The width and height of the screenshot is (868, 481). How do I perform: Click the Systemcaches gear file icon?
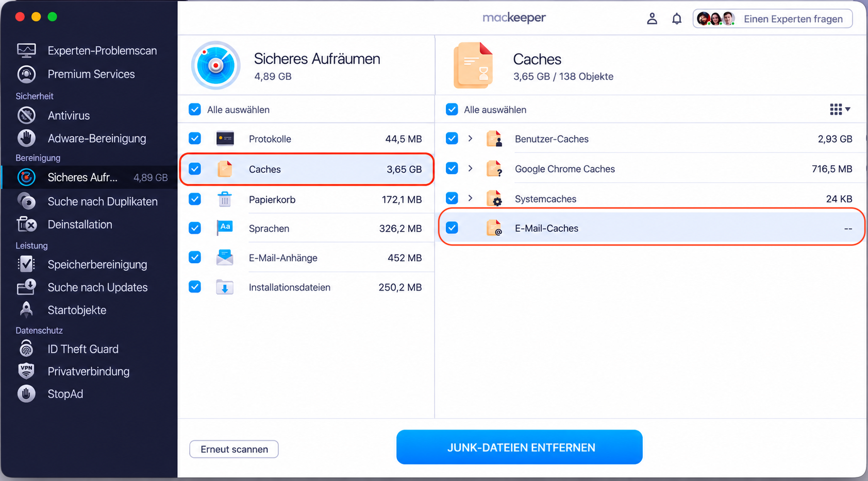[494, 198]
